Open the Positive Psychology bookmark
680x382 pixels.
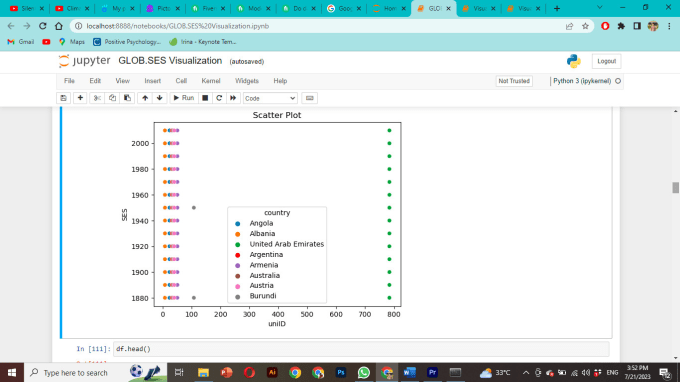pyautogui.click(x=127, y=42)
